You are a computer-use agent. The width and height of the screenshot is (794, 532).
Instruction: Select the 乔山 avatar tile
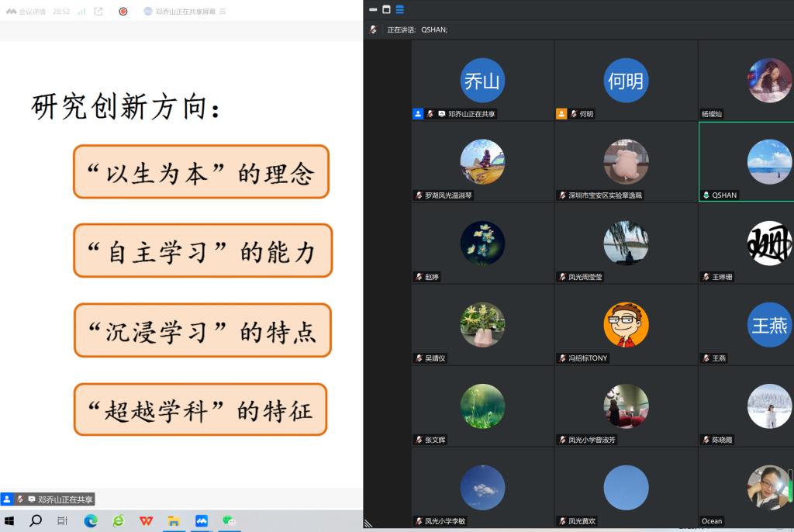click(x=482, y=81)
